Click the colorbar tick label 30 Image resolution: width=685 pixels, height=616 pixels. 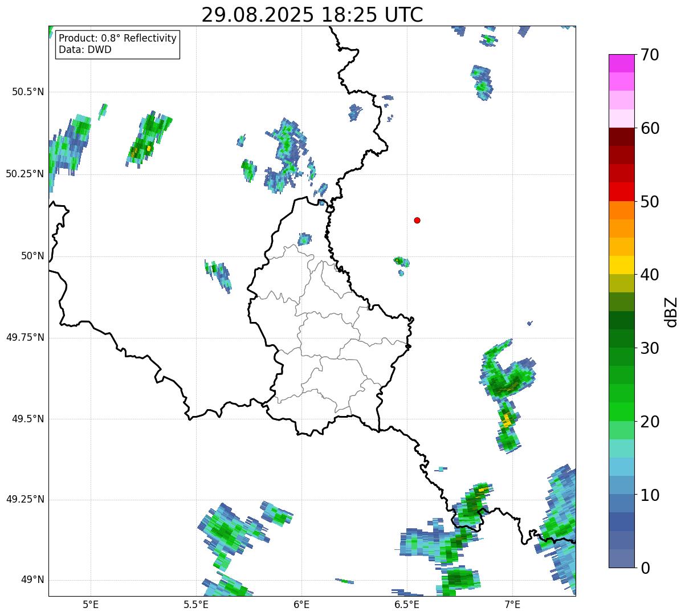pyautogui.click(x=650, y=349)
